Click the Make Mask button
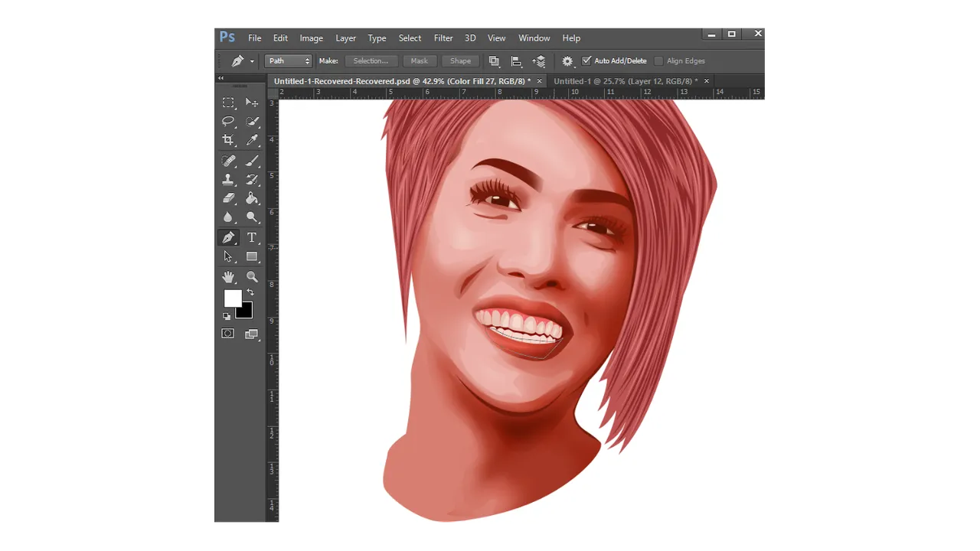980x551 pixels. tap(420, 61)
